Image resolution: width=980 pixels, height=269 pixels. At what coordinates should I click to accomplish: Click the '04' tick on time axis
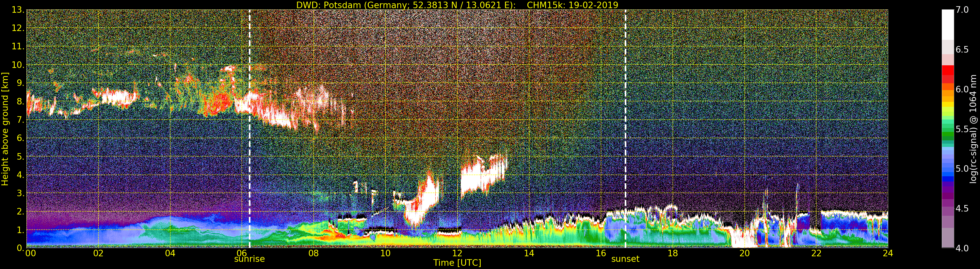170,253
